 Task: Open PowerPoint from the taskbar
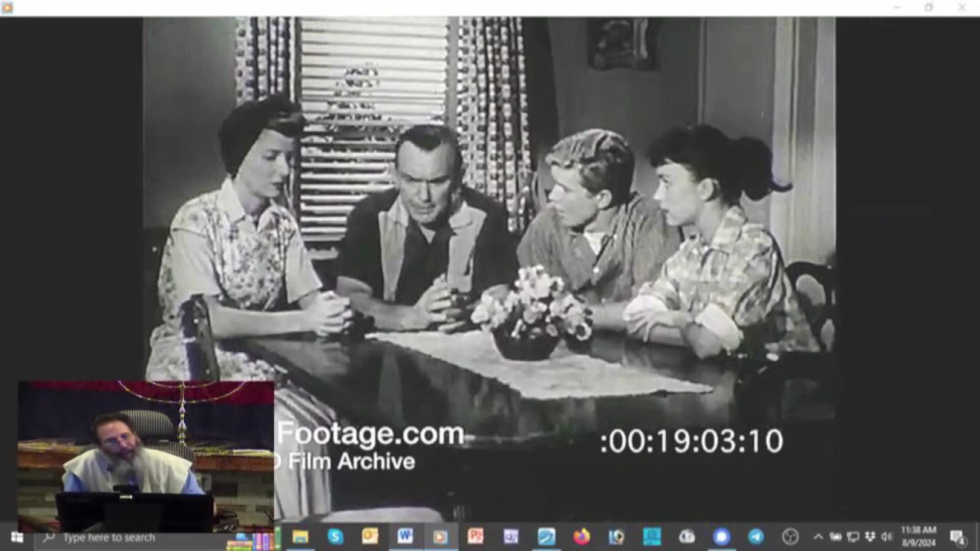pyautogui.click(x=475, y=537)
